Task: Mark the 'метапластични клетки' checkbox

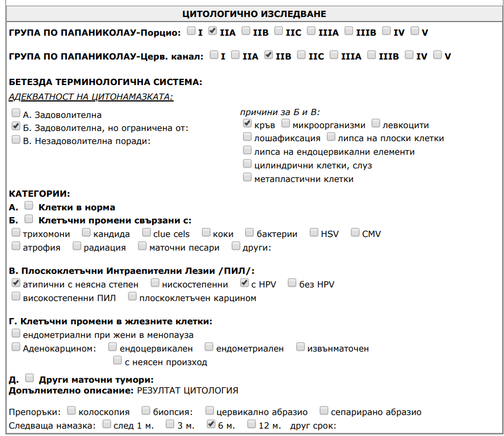Action: tap(247, 177)
